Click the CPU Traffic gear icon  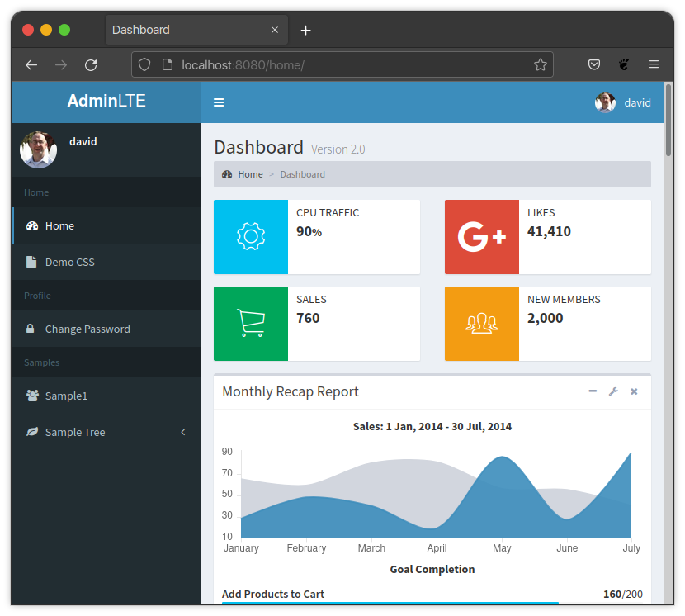pos(250,237)
